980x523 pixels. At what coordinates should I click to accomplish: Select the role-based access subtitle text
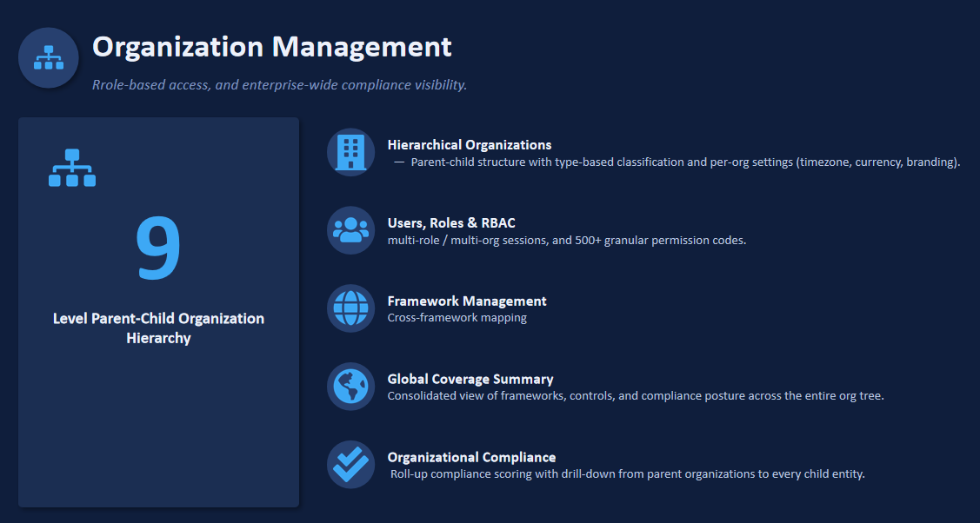pyautogui.click(x=279, y=85)
